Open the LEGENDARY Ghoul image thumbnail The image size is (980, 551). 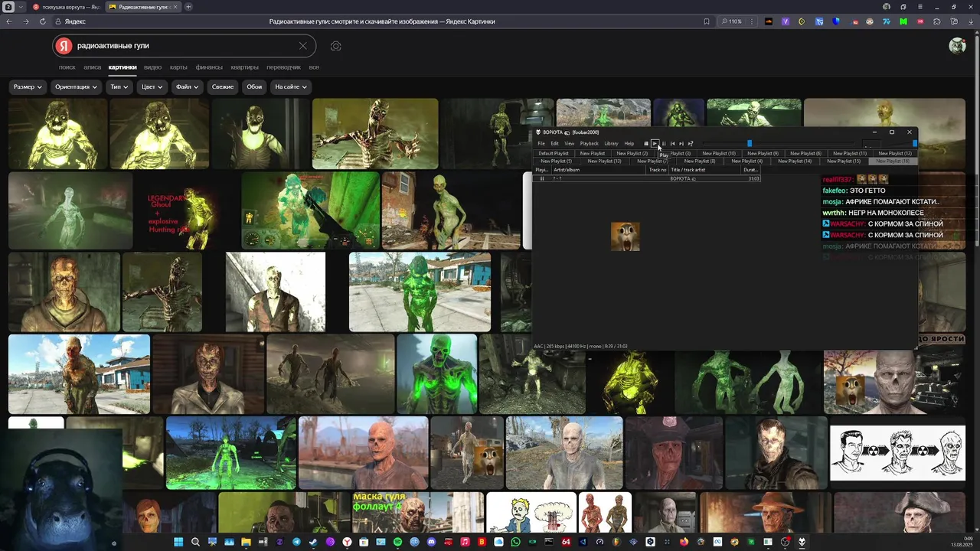[186, 210]
